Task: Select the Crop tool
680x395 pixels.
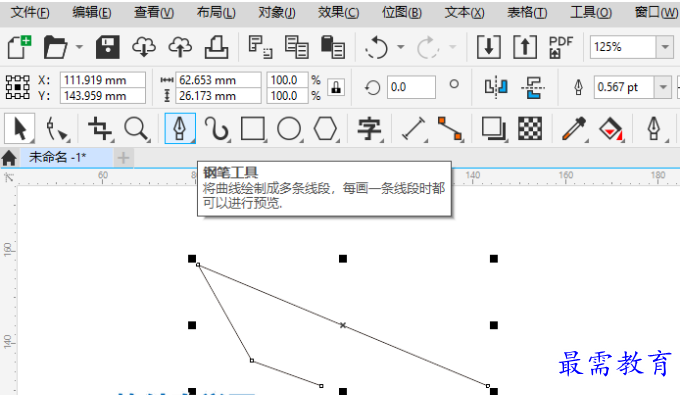Action: pos(100,129)
